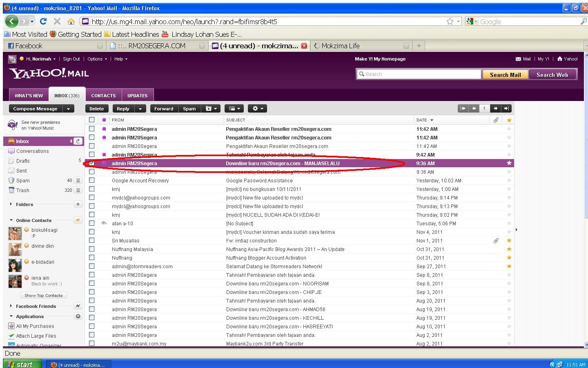The height and width of the screenshot is (368, 588).
Task: Open Applications settings gear icon
Action: 78,316
